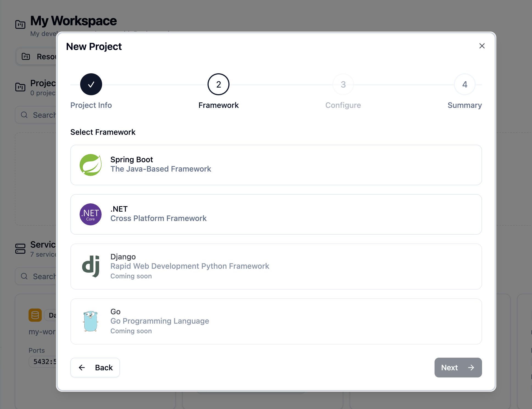Click the New Project dialog title

click(94, 47)
